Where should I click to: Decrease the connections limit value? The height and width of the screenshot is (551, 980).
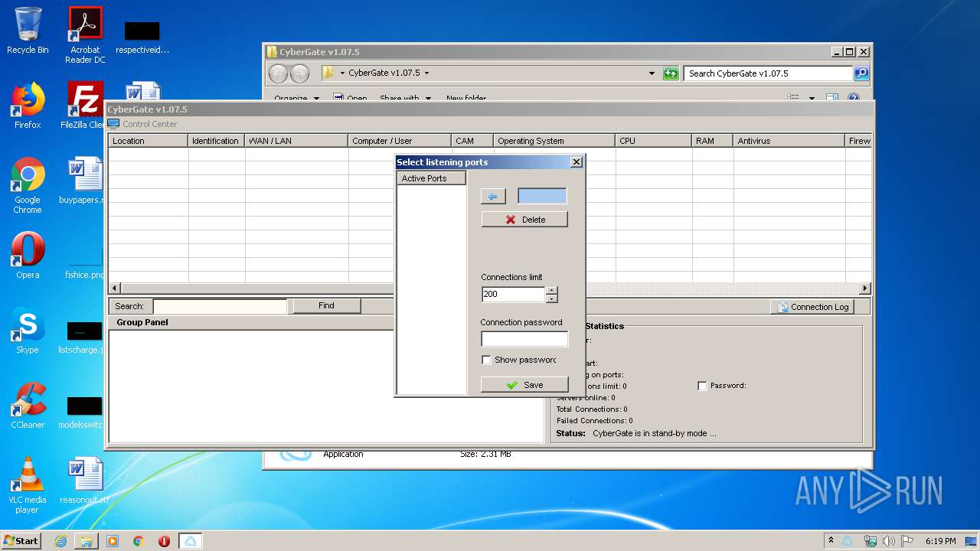tap(552, 298)
